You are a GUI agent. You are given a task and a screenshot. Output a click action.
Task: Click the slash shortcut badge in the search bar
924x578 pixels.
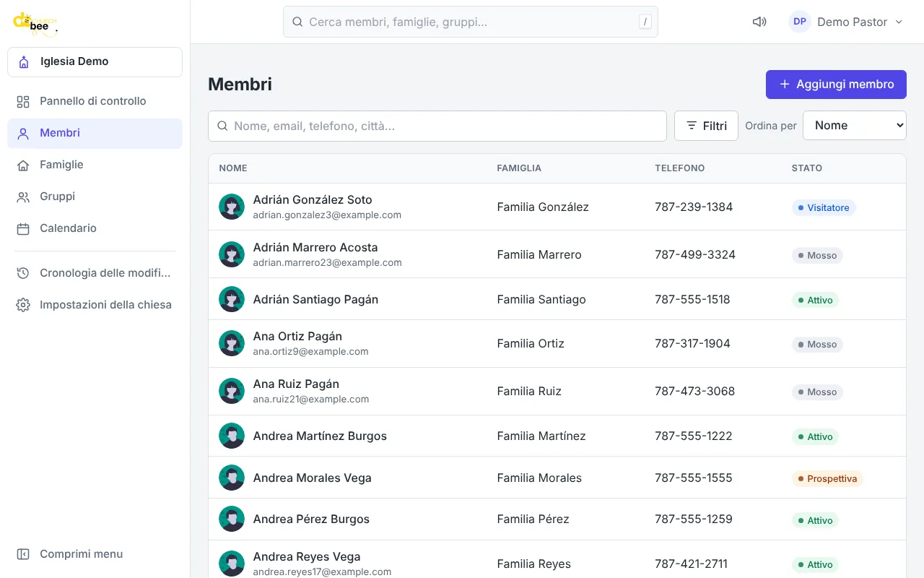645,22
